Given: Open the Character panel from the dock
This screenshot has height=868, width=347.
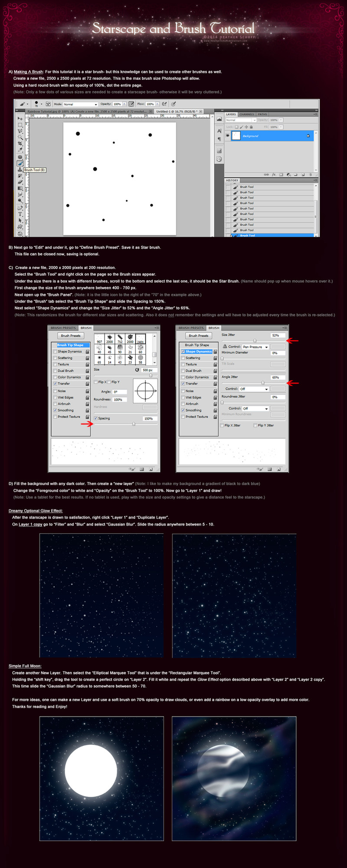Looking at the screenshot, I should pyautogui.click(x=219, y=131).
